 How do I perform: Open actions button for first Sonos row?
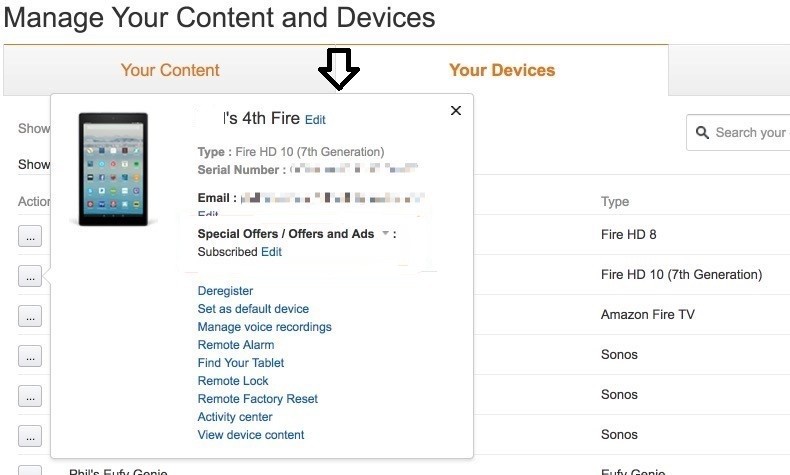pos(30,356)
